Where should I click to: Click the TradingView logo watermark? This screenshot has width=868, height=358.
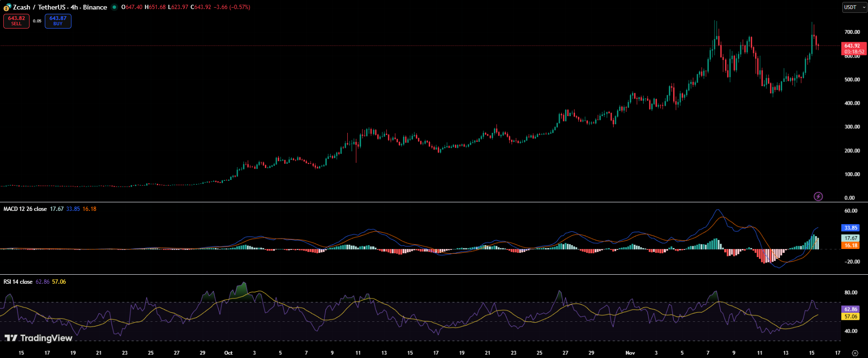point(39,338)
